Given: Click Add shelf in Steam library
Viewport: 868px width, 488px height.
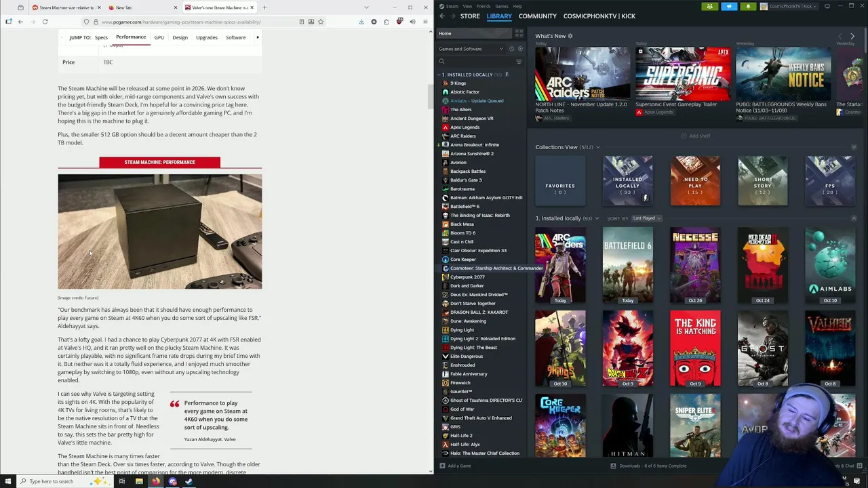Looking at the screenshot, I should 696,136.
